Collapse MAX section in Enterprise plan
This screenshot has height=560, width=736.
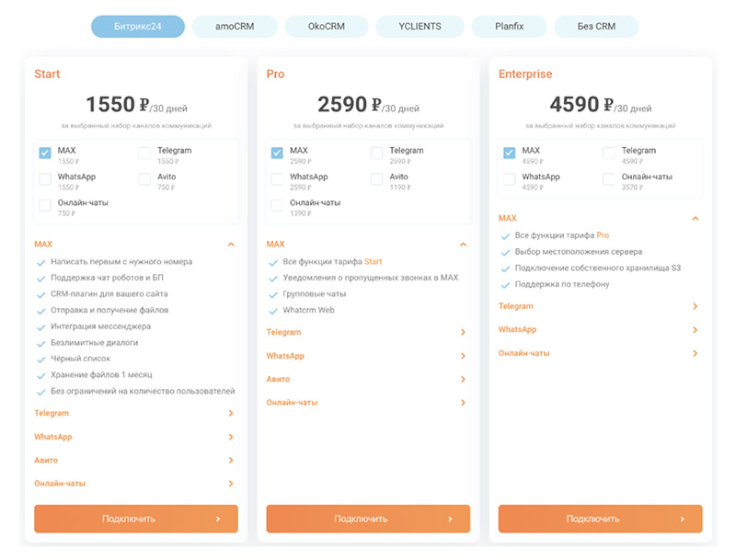[x=695, y=219]
